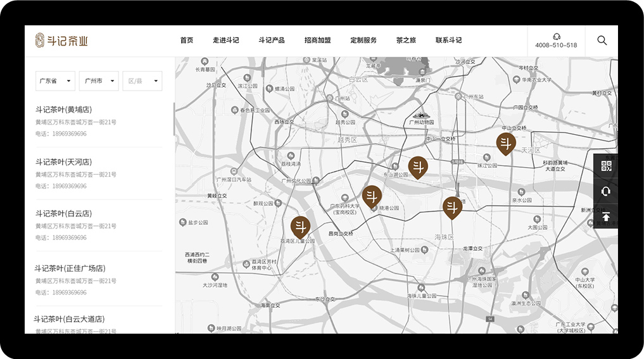Open the 广州市 city dropdown
Viewport: 644px width, 359px height.
coord(101,81)
